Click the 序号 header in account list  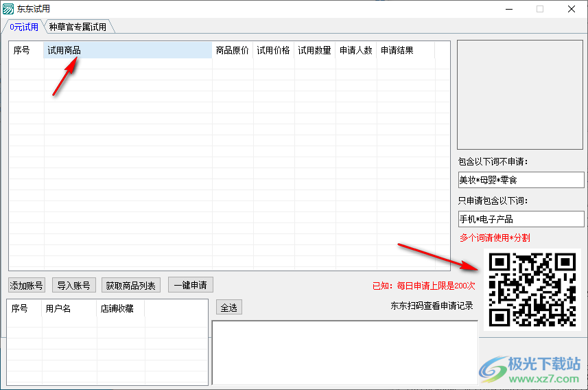click(25, 308)
